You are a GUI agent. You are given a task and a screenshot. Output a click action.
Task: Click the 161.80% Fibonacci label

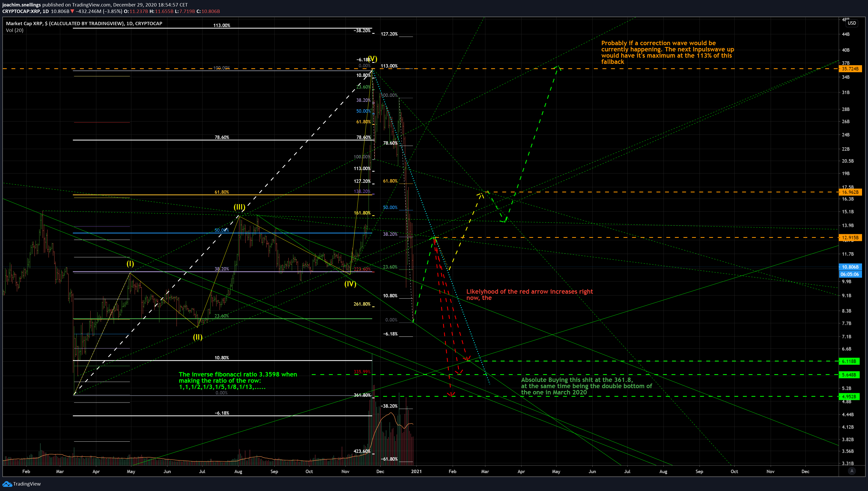[x=362, y=213]
